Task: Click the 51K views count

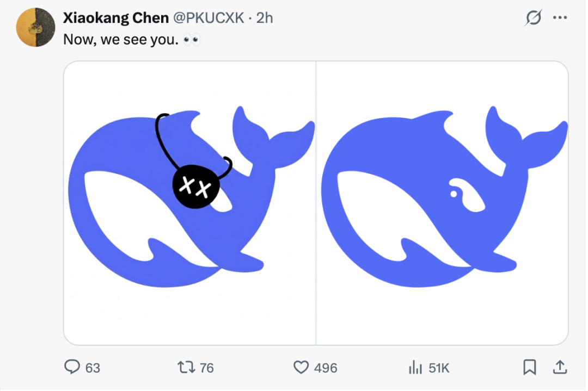Action: (439, 368)
